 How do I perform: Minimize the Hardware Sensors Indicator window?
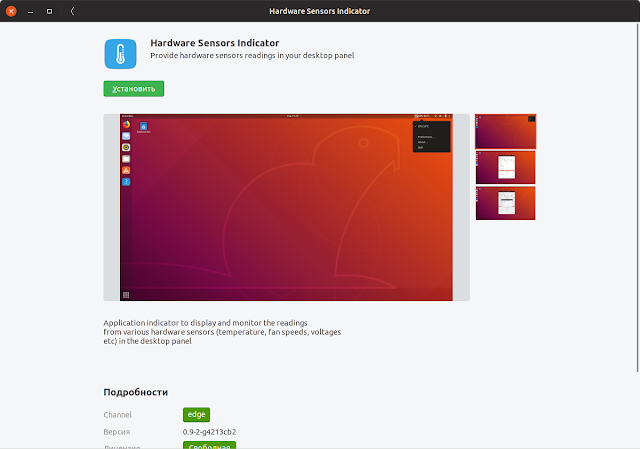click(x=30, y=11)
